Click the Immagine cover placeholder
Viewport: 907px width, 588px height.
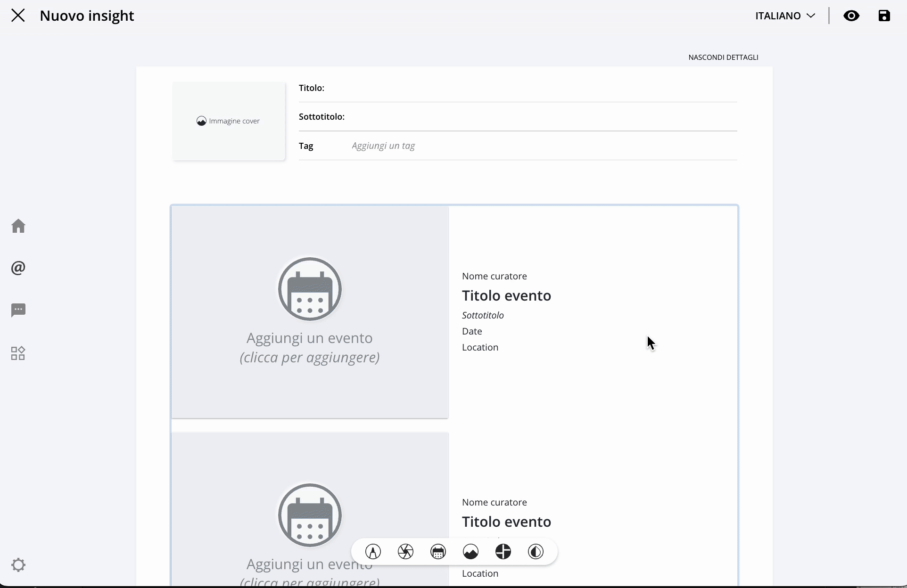point(229,121)
